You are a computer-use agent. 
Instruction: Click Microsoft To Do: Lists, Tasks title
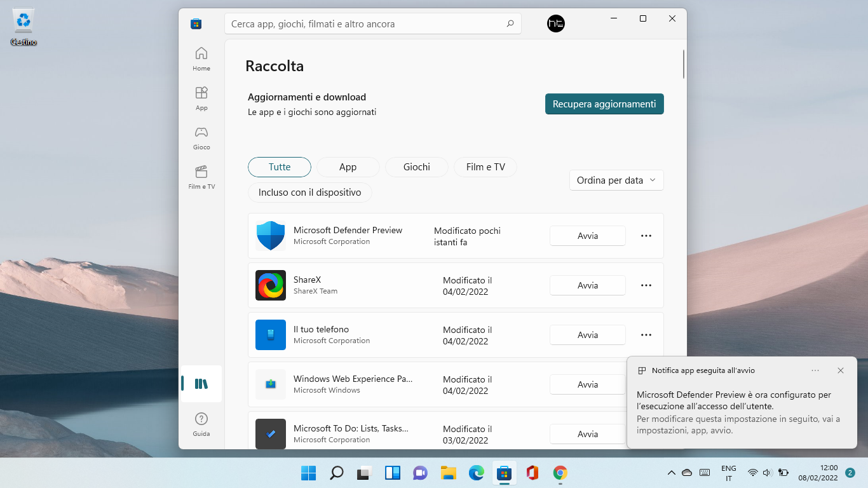point(351,428)
